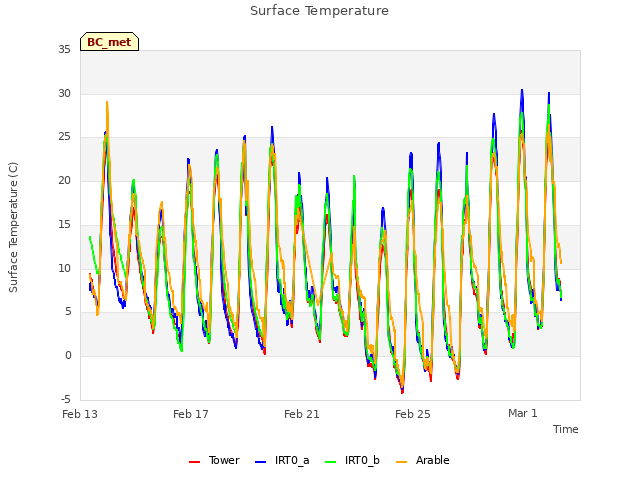Click the 15 y-axis tick label
Screen dimensions: 640x480
coord(64,224)
